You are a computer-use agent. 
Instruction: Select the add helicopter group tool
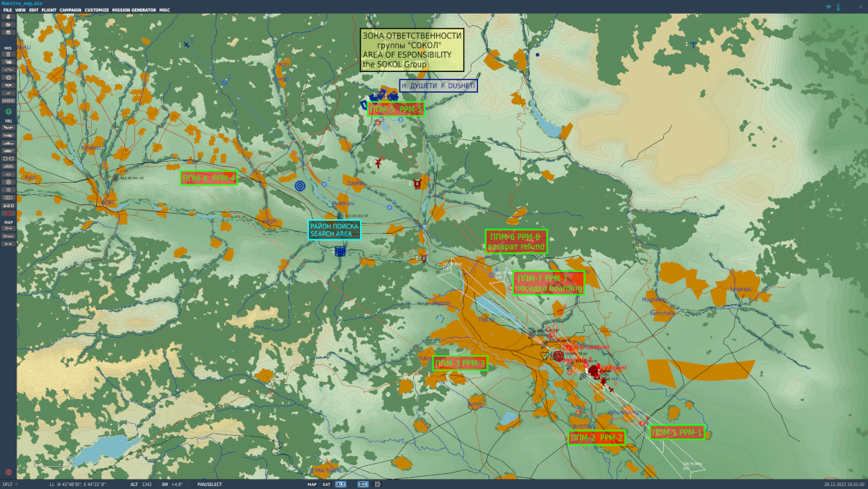coord(9,134)
